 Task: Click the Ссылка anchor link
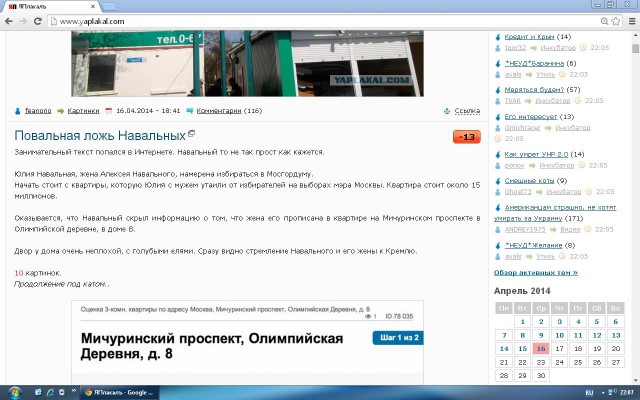[467, 111]
